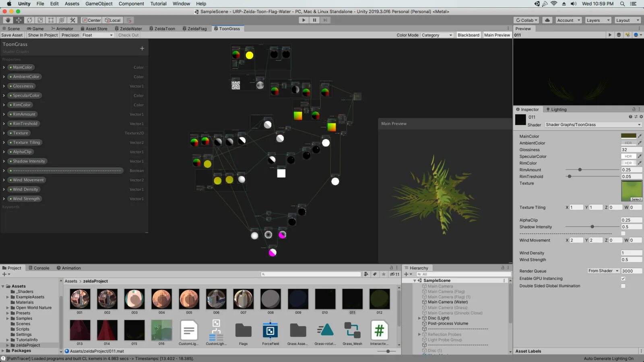The width and height of the screenshot is (644, 362).
Task: Open material preset selector icon
Action: (636, 117)
